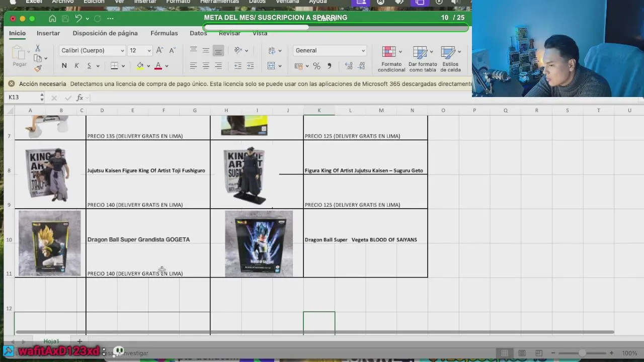Click the text orientation icon
This screenshot has height=362, width=644.
click(x=238, y=50)
